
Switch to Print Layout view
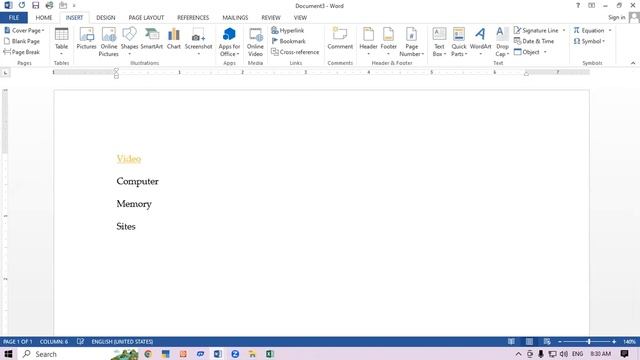click(x=529, y=342)
